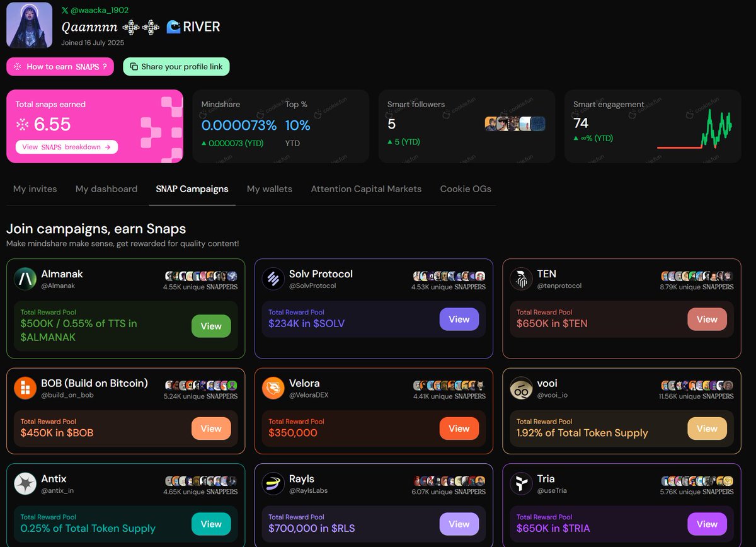Viewport: 756px width, 547px height.
Task: Click the Top 10% YTD value
Action: click(298, 125)
